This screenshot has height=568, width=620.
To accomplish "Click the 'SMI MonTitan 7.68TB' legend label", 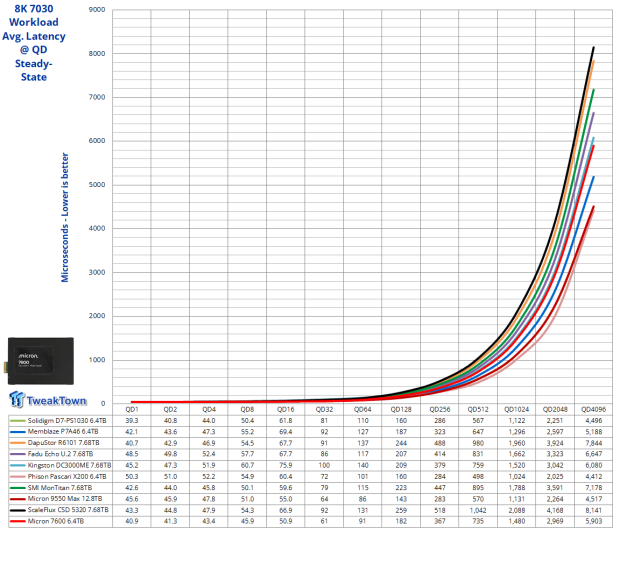I will [60, 488].
